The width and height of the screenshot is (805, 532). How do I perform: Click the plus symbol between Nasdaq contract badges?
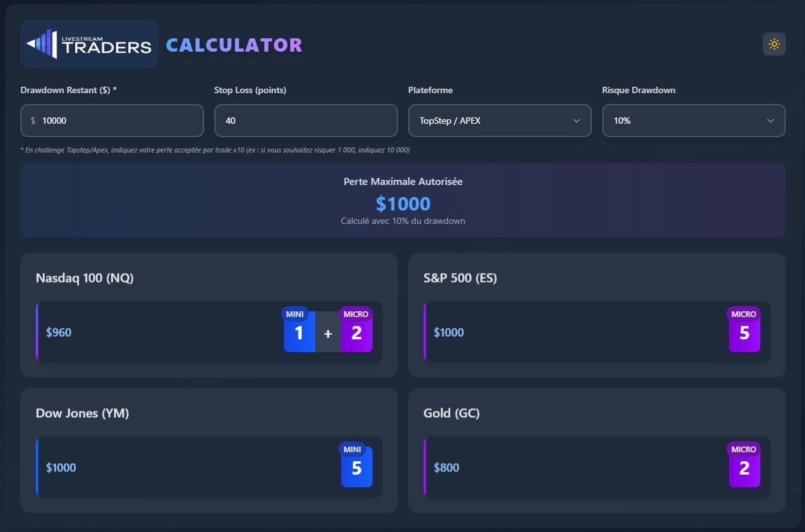(328, 333)
